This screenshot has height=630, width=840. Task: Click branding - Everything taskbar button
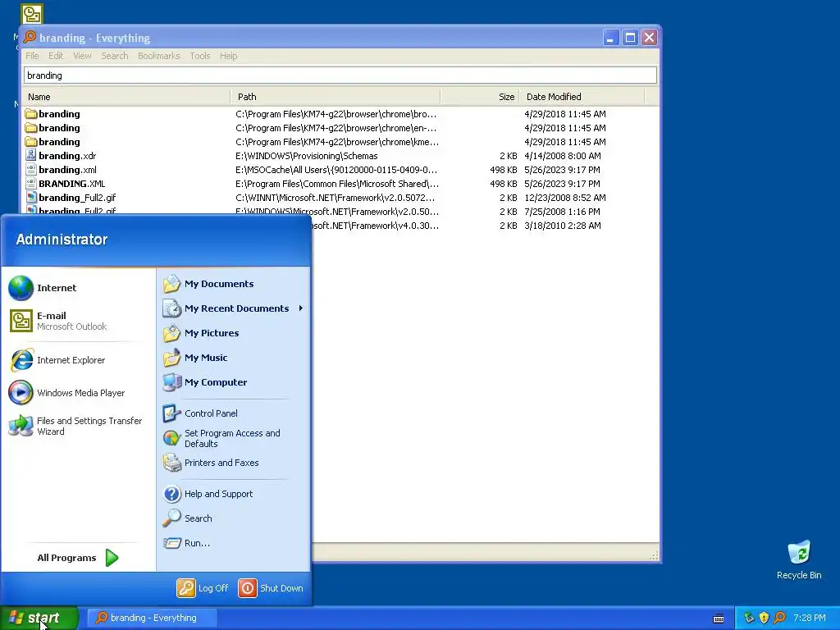(153, 618)
